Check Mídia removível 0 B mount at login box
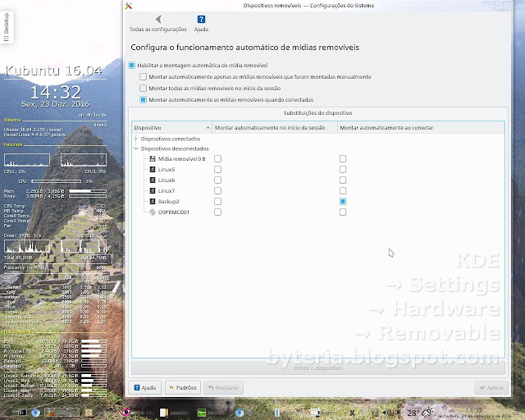Image resolution: width=525 pixels, height=420 pixels. pos(217,159)
